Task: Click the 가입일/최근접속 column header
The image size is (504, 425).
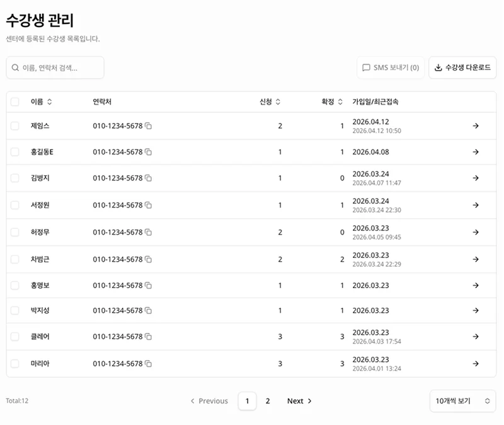Action: point(375,102)
